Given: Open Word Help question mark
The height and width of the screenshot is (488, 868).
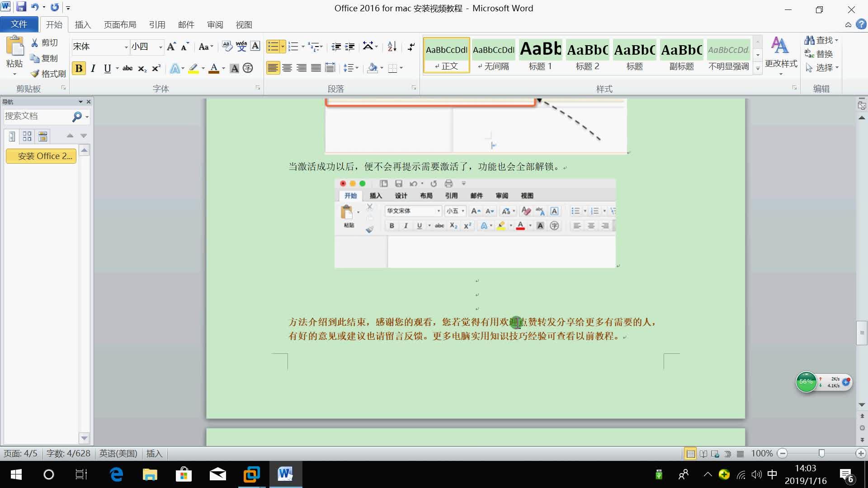Looking at the screenshot, I should [861, 24].
